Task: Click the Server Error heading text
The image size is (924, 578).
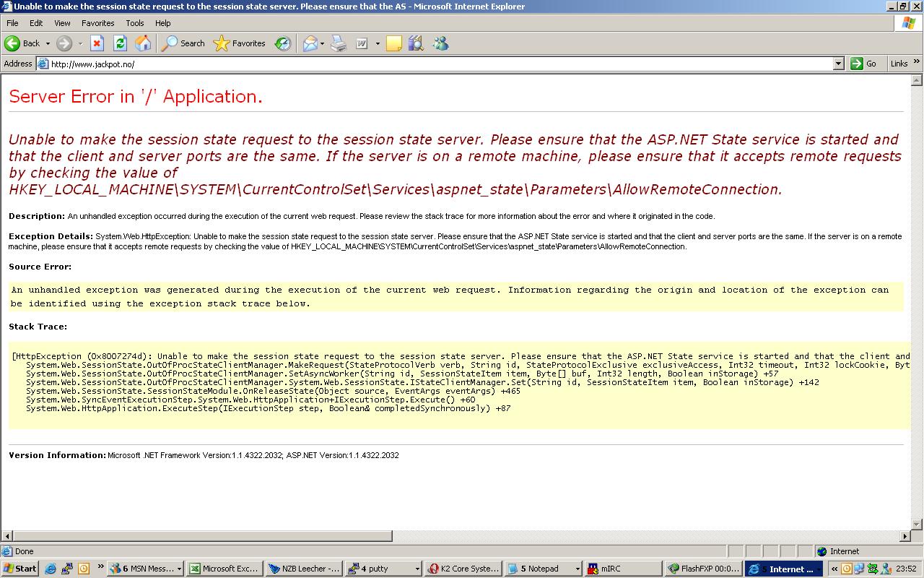Action: (136, 96)
